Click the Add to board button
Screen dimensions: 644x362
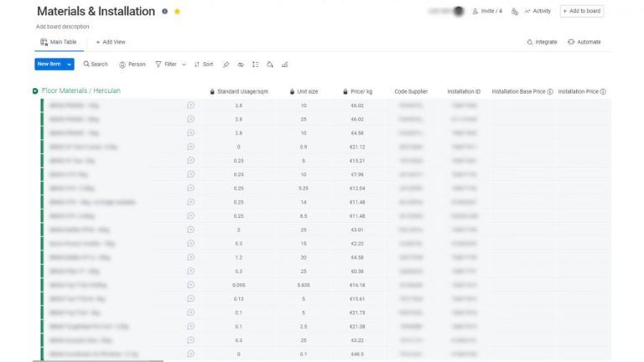(x=582, y=11)
